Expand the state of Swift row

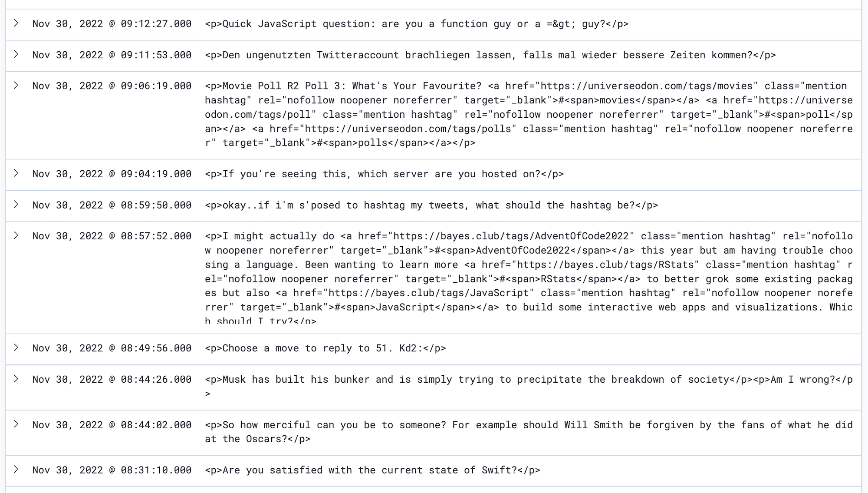click(16, 470)
